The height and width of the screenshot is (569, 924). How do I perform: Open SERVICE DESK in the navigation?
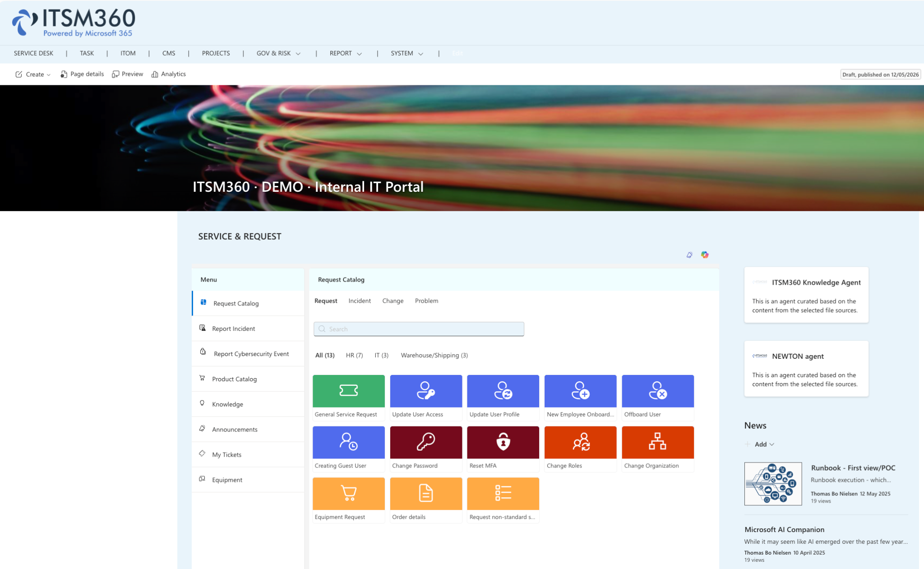tap(33, 53)
